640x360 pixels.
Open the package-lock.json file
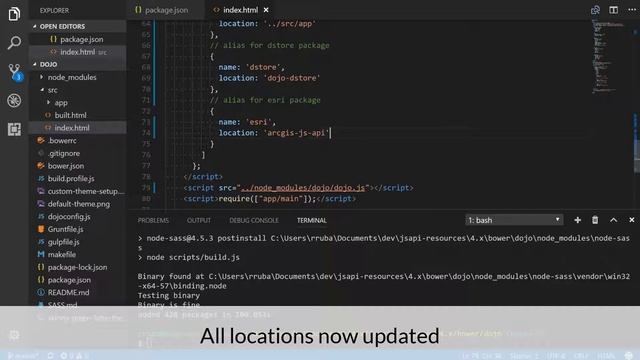click(x=78, y=267)
